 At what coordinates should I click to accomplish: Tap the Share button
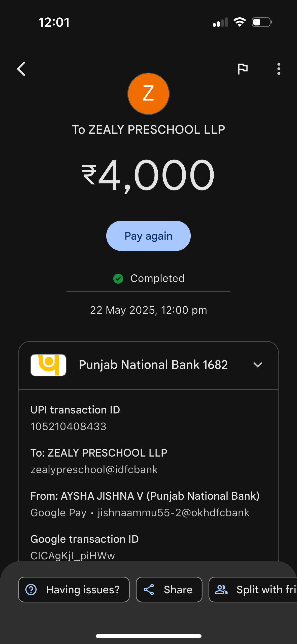point(169,590)
